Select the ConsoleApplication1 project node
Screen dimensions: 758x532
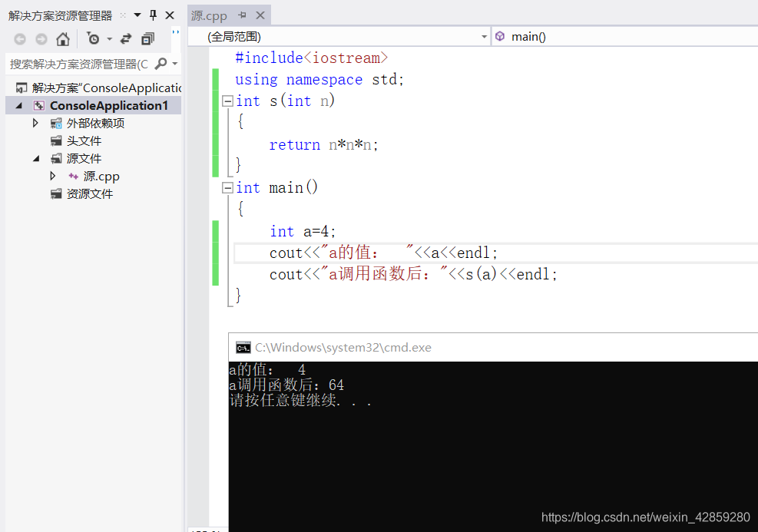coord(109,105)
